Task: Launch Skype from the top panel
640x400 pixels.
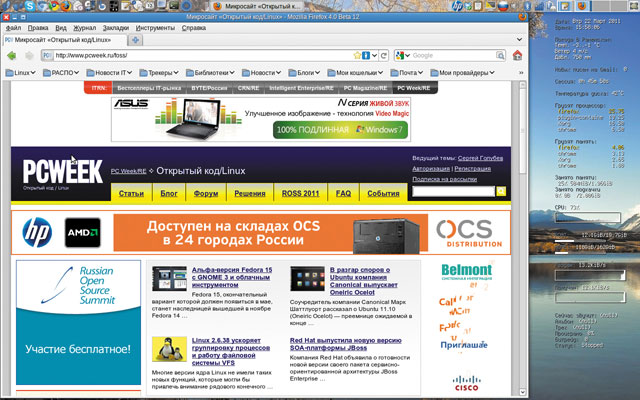Action: pyautogui.click(x=29, y=6)
